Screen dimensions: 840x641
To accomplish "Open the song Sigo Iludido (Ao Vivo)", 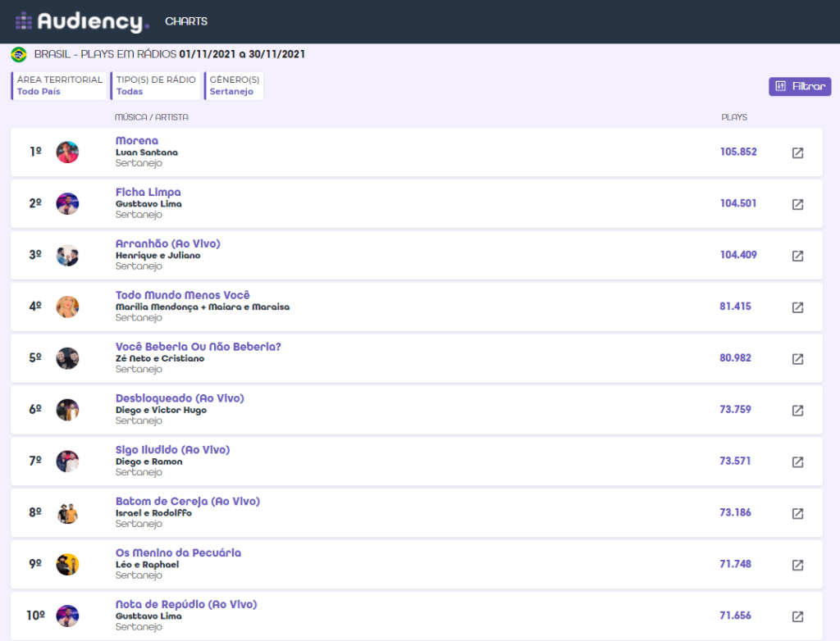I will [172, 449].
